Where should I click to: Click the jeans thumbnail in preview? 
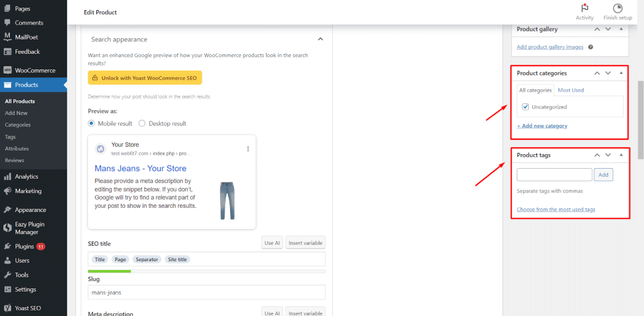pos(226,201)
